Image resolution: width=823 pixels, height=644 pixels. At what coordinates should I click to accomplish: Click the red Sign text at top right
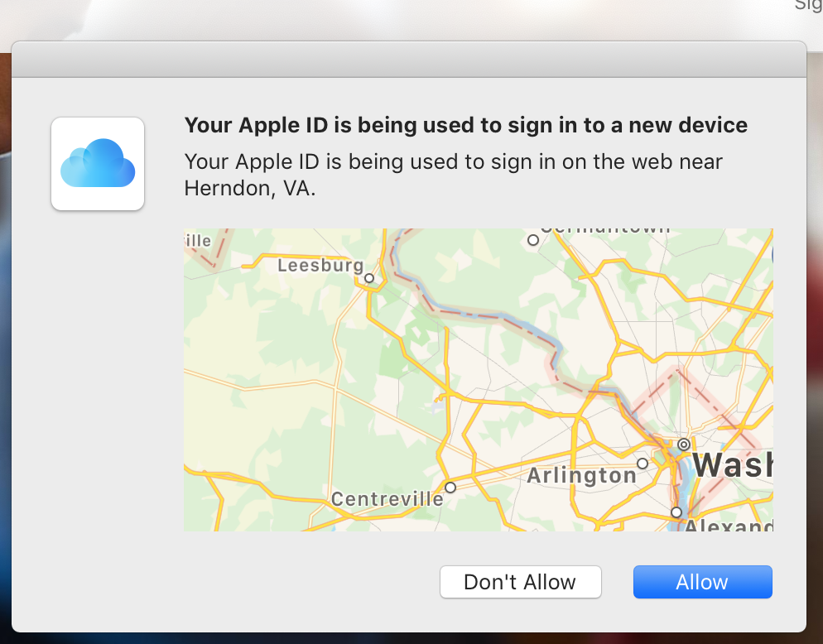click(x=806, y=7)
